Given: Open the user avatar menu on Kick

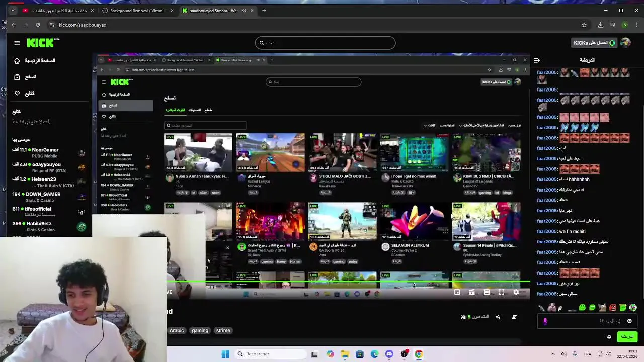Looking at the screenshot, I should (x=625, y=43).
